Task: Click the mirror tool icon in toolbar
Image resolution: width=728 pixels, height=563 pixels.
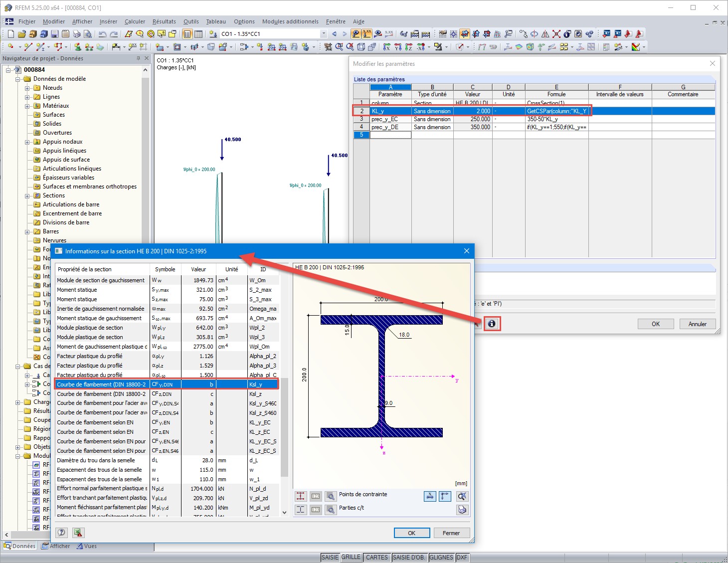Action: click(545, 34)
